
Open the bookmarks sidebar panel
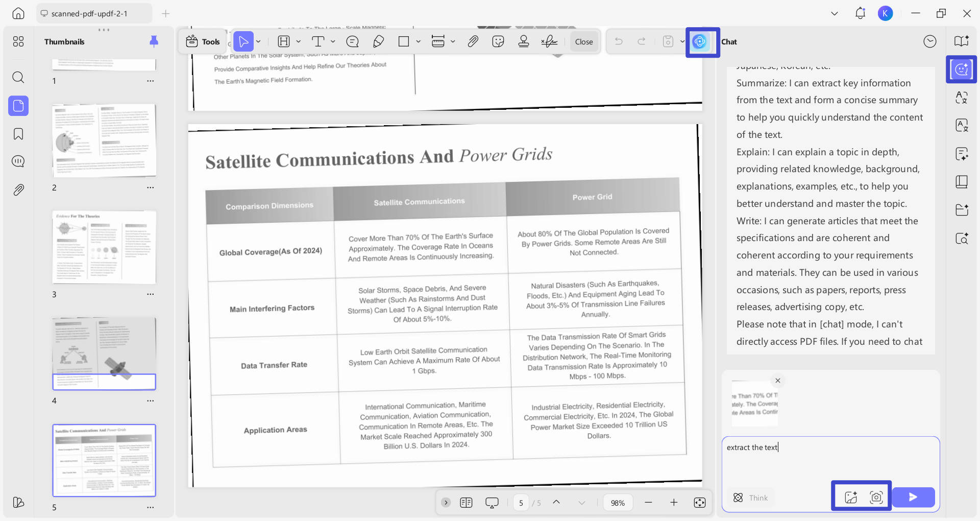pyautogui.click(x=18, y=134)
